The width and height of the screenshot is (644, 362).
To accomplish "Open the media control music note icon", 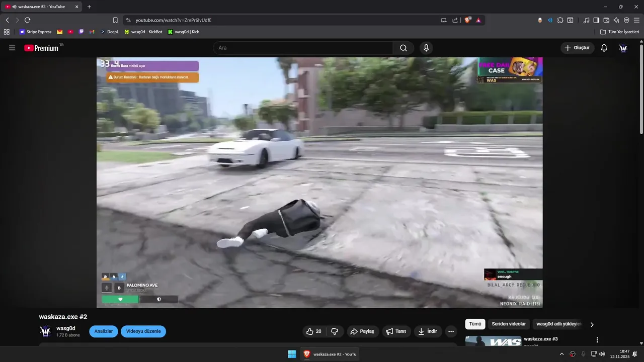I will coord(586,20).
